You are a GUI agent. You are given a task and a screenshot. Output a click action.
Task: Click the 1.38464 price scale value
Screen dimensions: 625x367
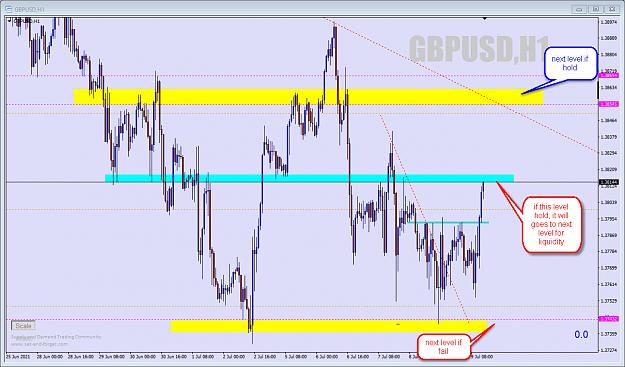pyautogui.click(x=608, y=120)
